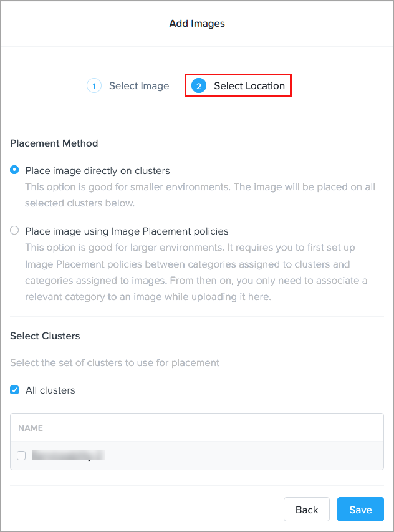Choose the Image Placement policies radio button

(15, 231)
